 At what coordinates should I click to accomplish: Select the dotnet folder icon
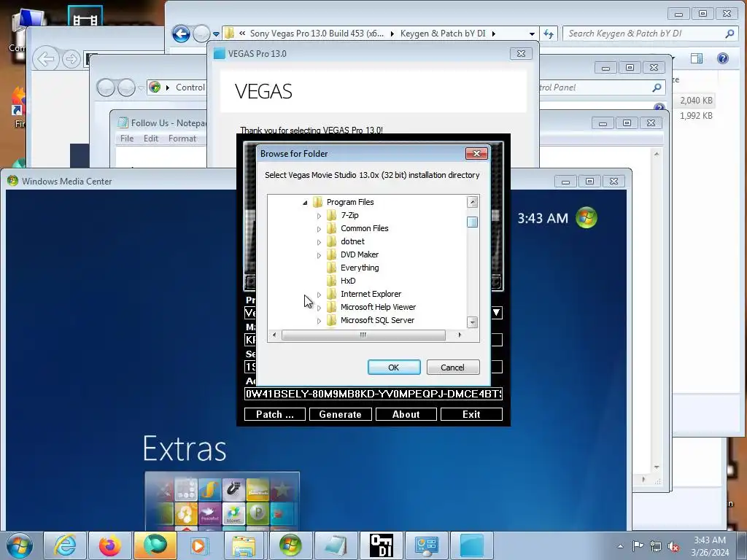(332, 241)
